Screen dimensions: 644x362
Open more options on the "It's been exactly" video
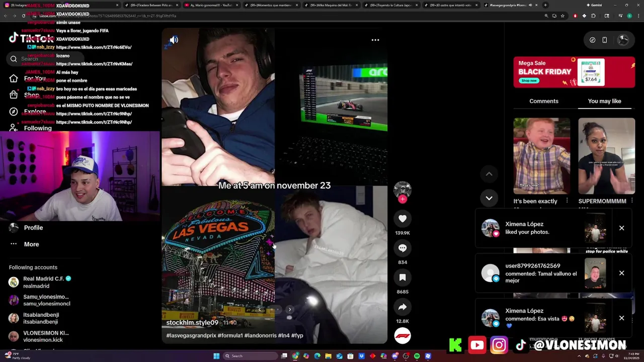coord(567,201)
